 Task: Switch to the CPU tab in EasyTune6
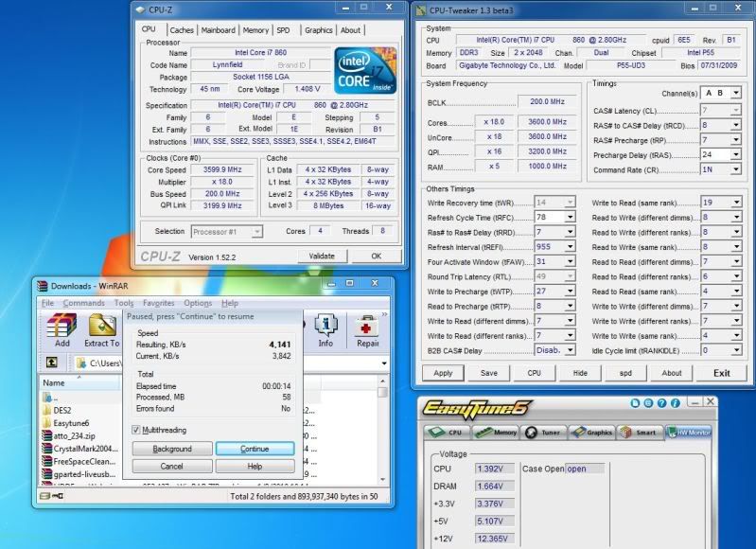pyautogui.click(x=447, y=433)
